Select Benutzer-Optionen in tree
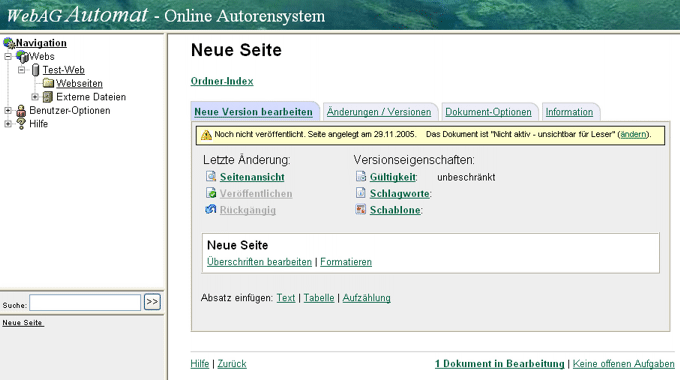The height and width of the screenshot is (380, 680). [70, 111]
